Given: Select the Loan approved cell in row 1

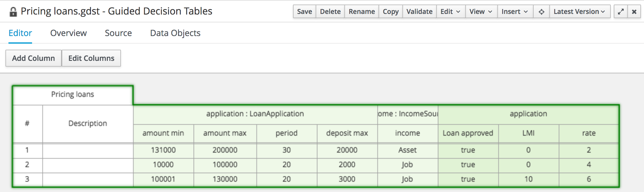Looking at the screenshot, I should coord(468,150).
